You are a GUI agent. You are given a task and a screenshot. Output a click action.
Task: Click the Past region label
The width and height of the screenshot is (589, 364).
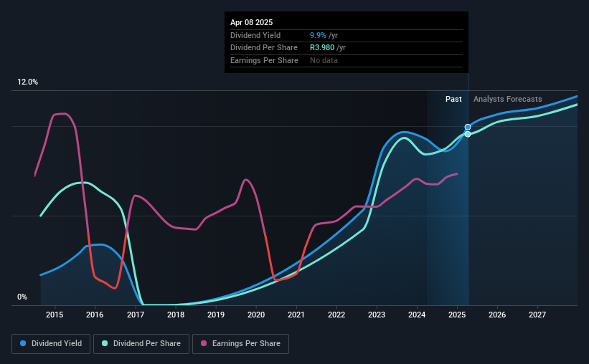(453, 99)
